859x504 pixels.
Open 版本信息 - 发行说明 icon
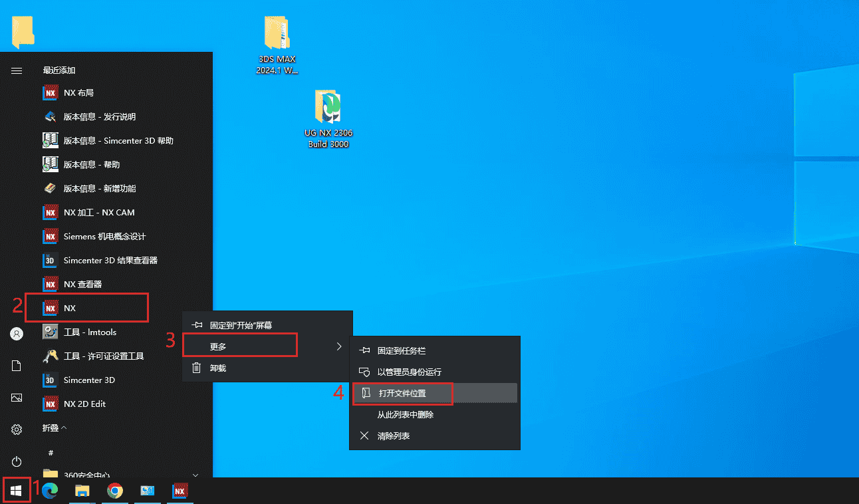point(51,117)
